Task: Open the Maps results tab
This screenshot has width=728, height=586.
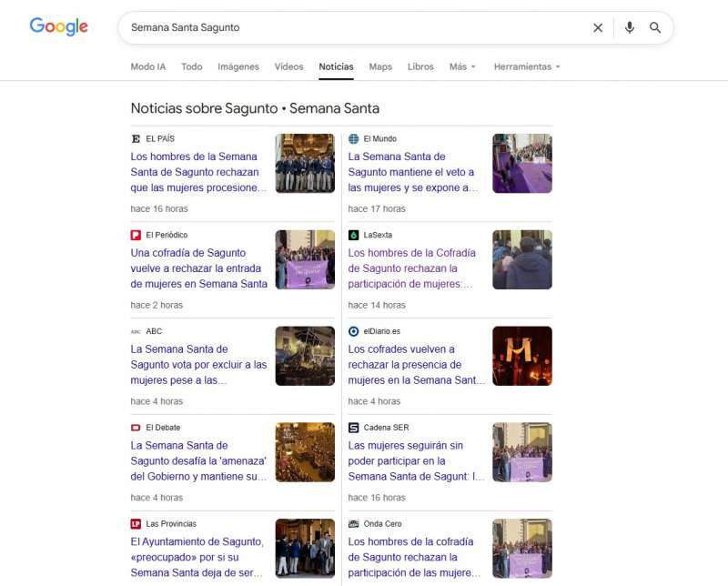Action: 380,66
